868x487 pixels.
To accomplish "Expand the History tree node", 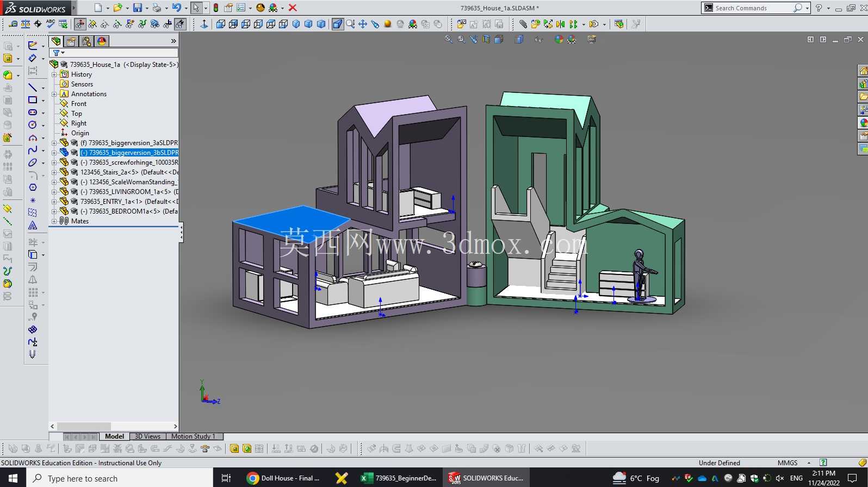I will click(x=54, y=74).
